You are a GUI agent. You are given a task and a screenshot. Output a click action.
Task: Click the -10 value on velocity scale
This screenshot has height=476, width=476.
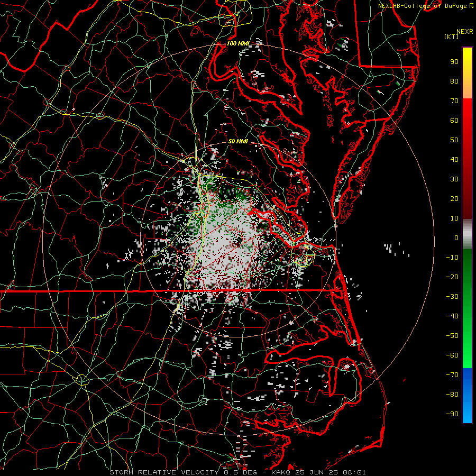[x=452, y=258]
